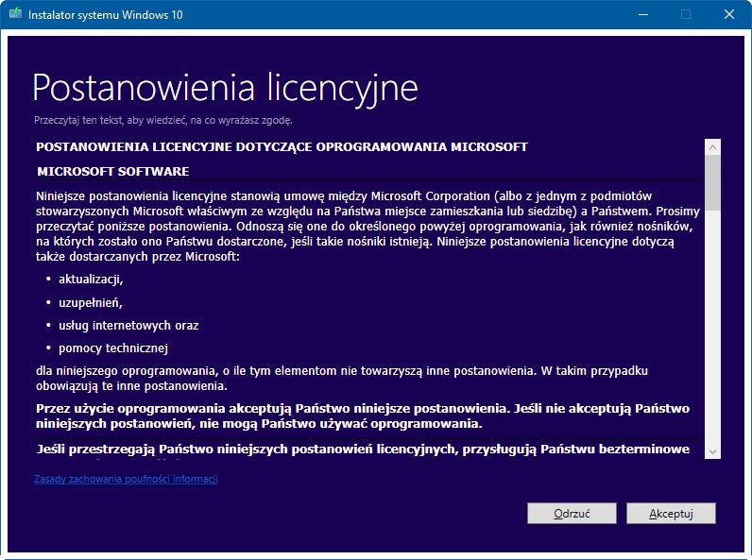Click the bullet pomocy technicznej
Image resolution: width=752 pixels, height=560 pixels.
point(113,348)
